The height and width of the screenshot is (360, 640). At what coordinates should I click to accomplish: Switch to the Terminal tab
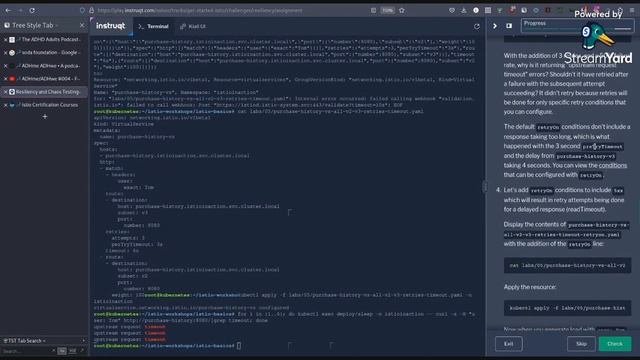(153, 26)
